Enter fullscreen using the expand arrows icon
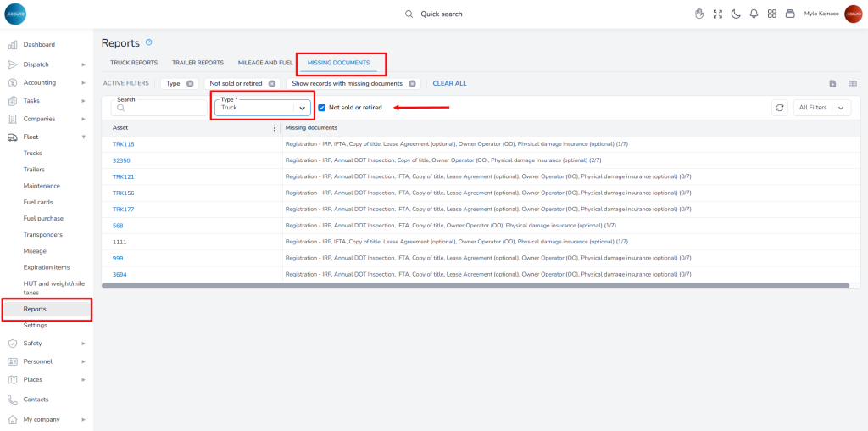 (718, 14)
